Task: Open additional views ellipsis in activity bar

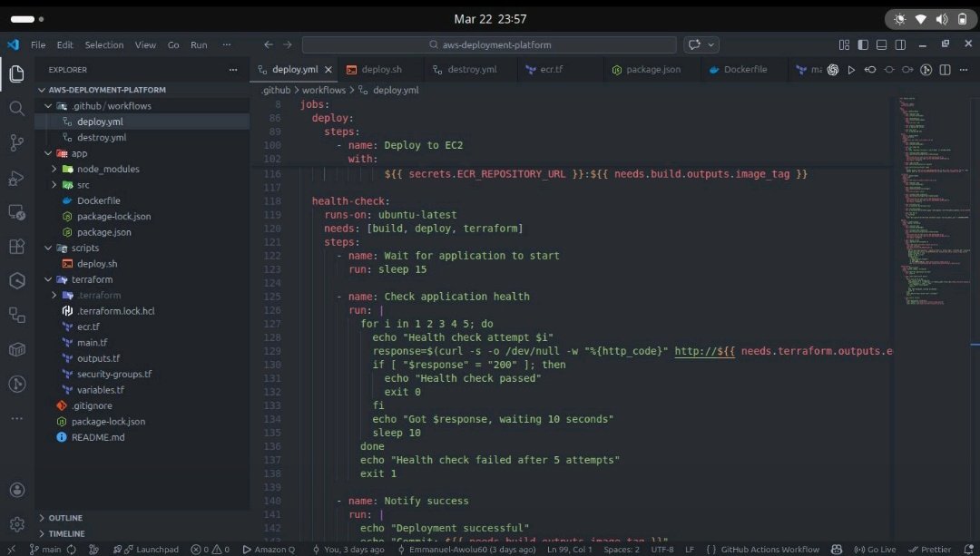Action: pos(17,418)
